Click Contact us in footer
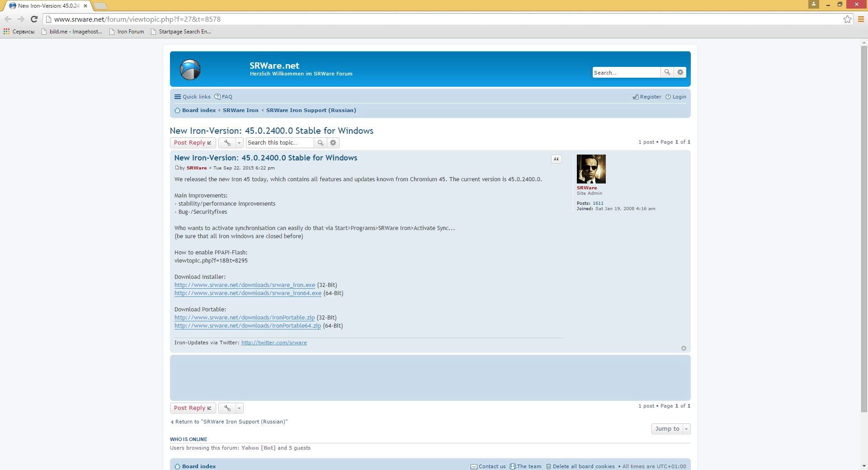The height and width of the screenshot is (470, 868). [488, 466]
